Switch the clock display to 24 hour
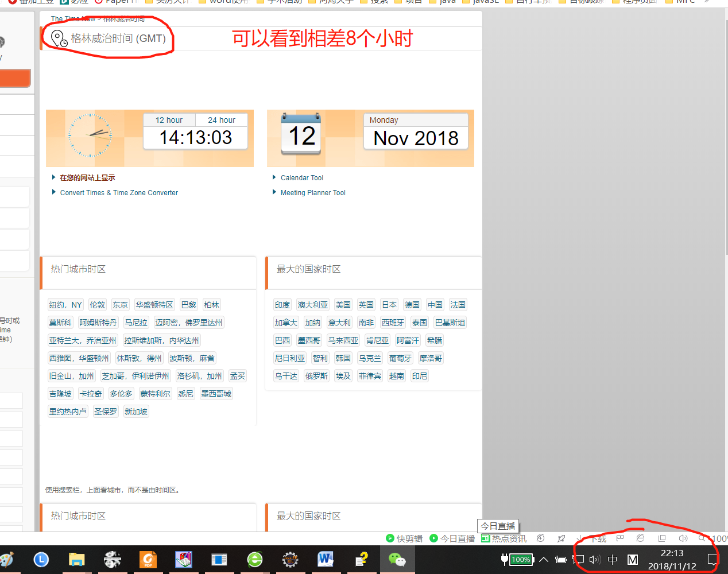 pos(221,119)
